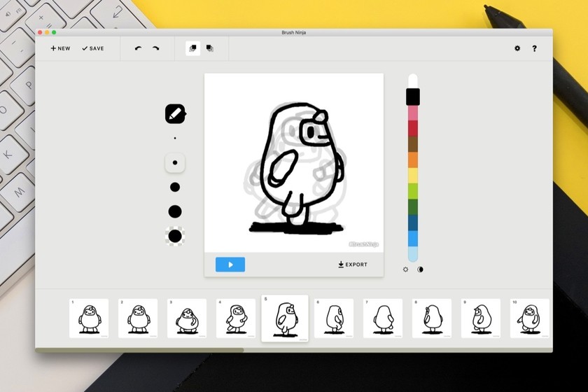Select frame 9 thumbnail
Viewport: 588px width, 392px height.
481,318
